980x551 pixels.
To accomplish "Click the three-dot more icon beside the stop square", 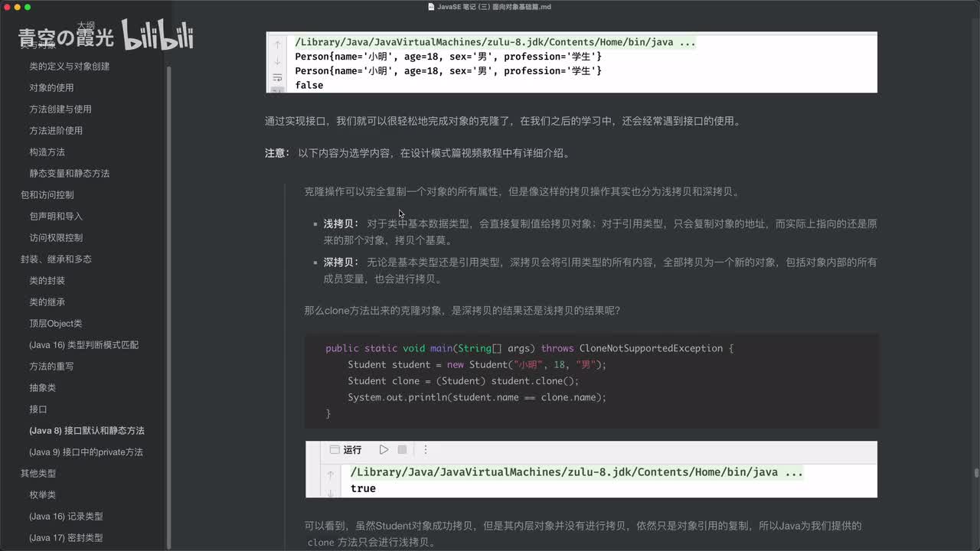I will pyautogui.click(x=426, y=450).
